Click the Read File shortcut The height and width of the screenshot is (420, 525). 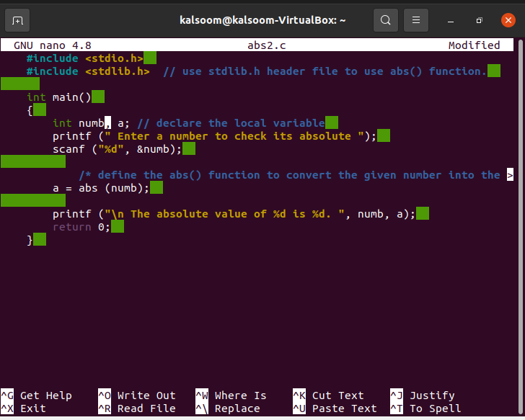[146, 408]
